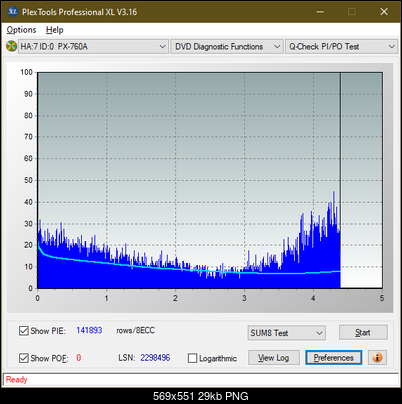The height and width of the screenshot is (404, 402).
Task: Open the orange info button
Action: pyautogui.click(x=377, y=358)
